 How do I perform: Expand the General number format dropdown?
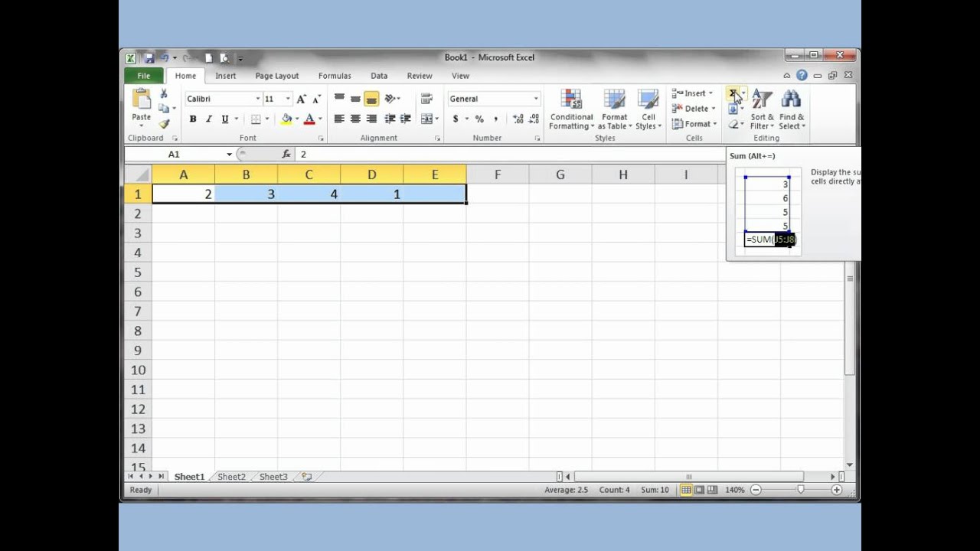[x=535, y=99]
